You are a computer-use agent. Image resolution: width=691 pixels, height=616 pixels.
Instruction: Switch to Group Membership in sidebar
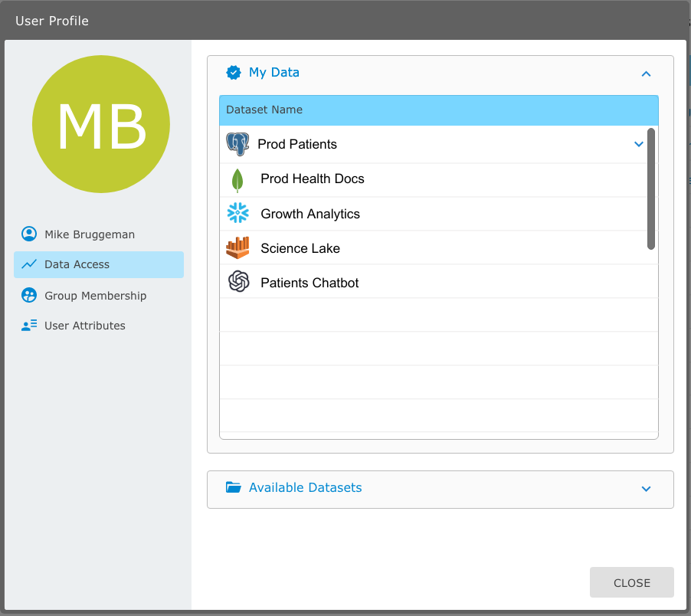[x=95, y=296]
